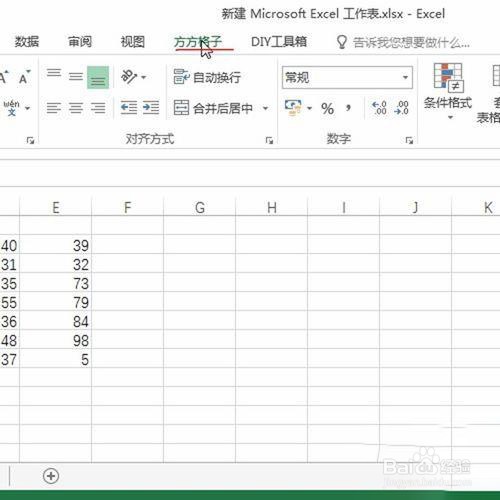Decrease the cell indent
Viewport: 500px width, 500px height.
tap(129, 108)
